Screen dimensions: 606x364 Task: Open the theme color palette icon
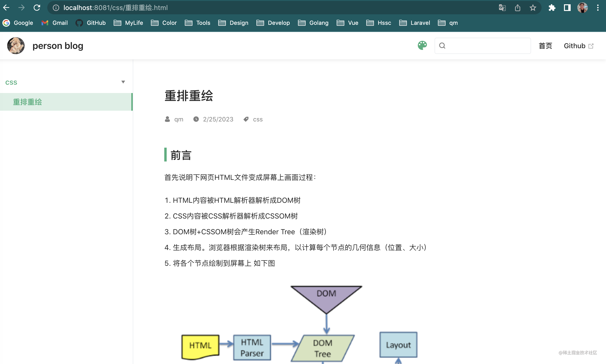tap(422, 45)
